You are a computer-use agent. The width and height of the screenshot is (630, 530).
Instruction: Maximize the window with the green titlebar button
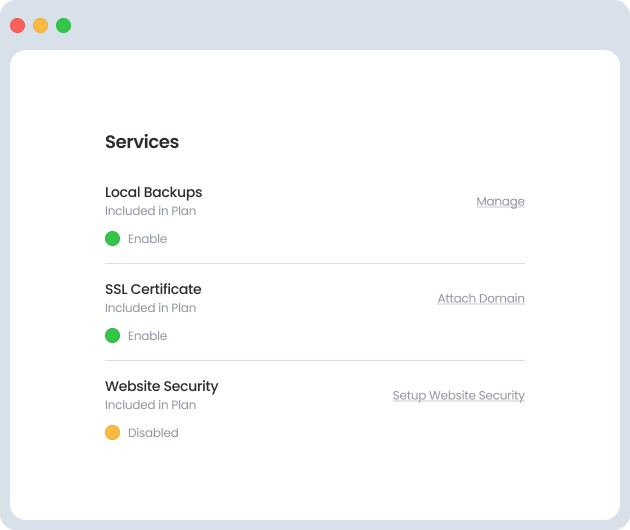point(63,25)
